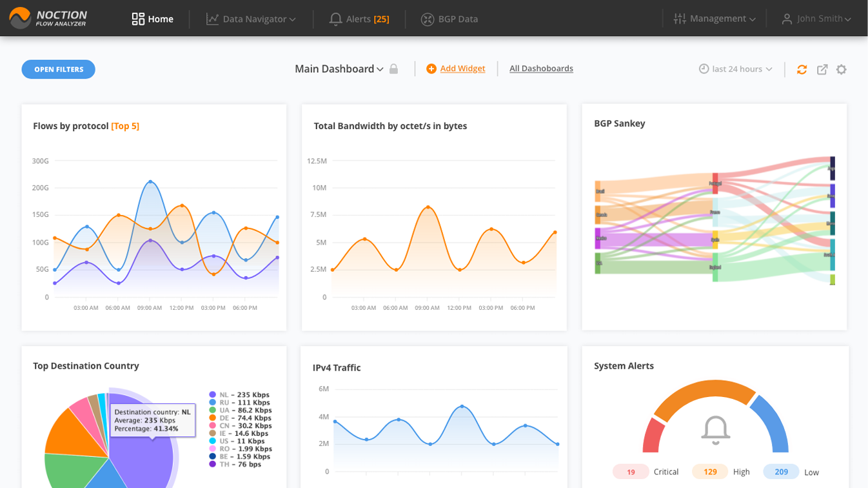Viewport: 868px width, 488px height.
Task: Click the Management sliders icon
Action: pos(680,19)
